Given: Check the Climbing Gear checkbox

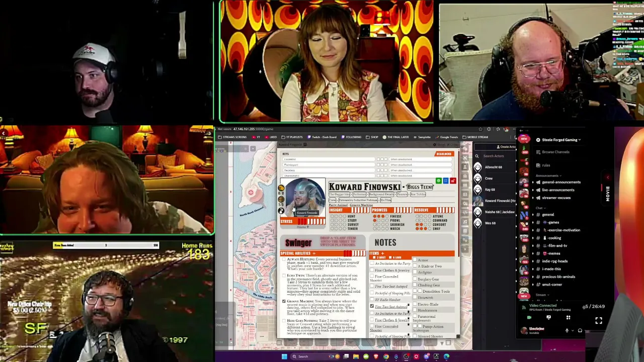Looking at the screenshot, I should (x=415, y=286).
